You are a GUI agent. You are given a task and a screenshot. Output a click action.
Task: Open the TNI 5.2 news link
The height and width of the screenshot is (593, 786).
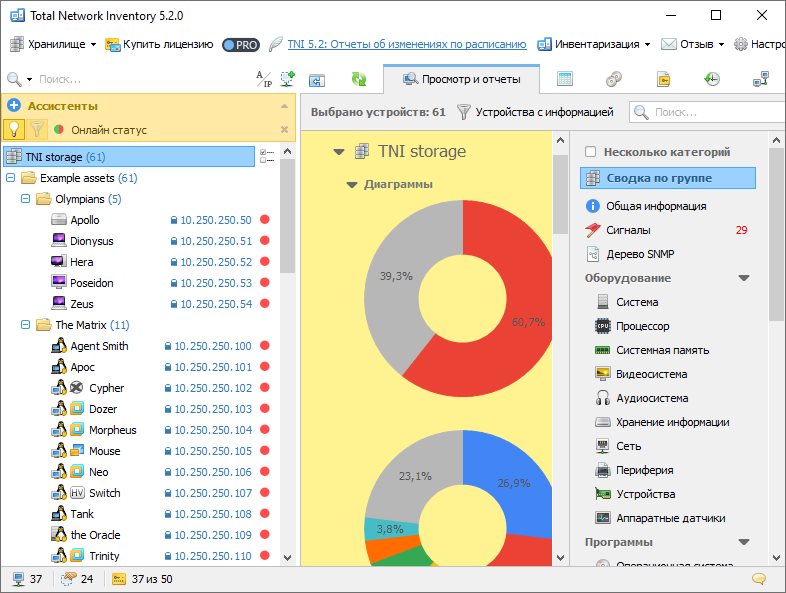click(x=407, y=44)
